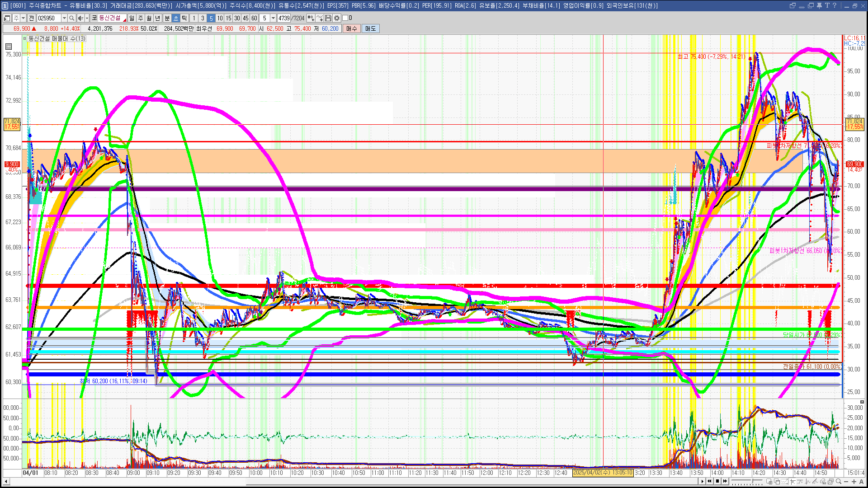The image size is (868, 488).
Task: Select the 분 (minute) period toggle
Action: click(x=167, y=18)
